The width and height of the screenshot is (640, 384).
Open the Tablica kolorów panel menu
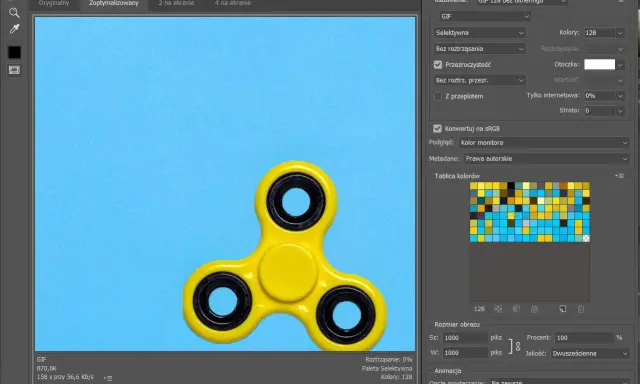[620, 176]
